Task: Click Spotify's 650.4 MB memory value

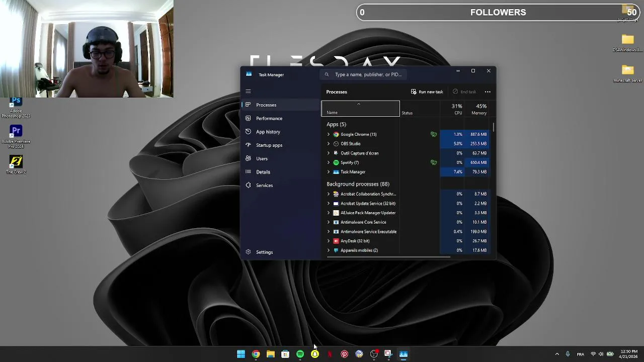Action: tap(478, 162)
